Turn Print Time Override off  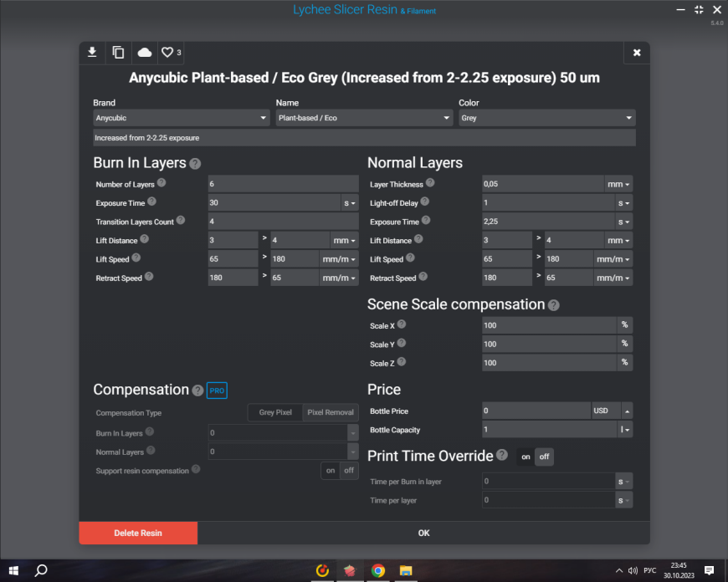point(544,457)
